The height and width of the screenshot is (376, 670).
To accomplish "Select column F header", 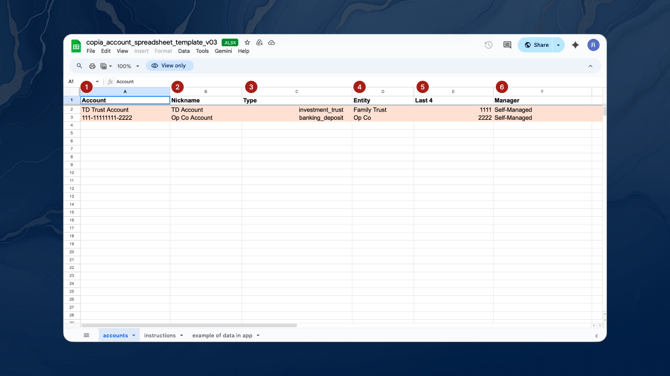I will (542, 91).
